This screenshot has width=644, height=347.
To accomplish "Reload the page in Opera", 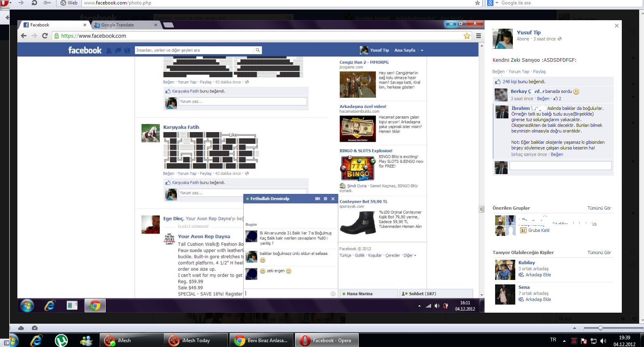I will coord(34,3).
